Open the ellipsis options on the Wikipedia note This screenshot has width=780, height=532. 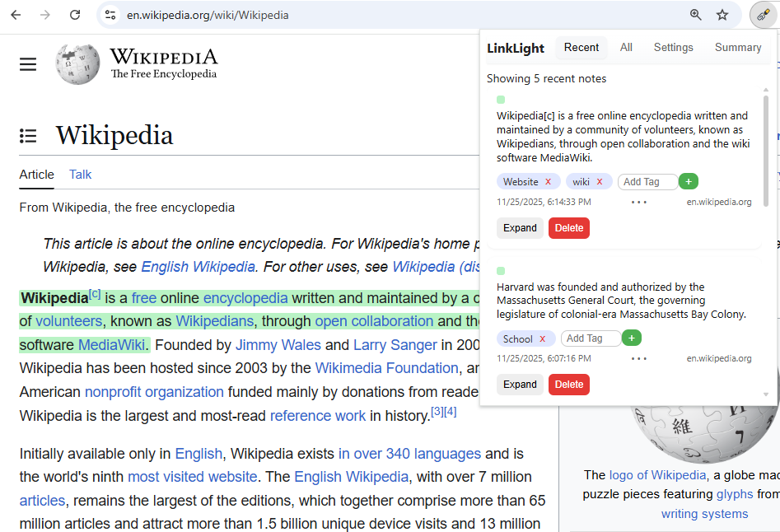(x=639, y=202)
